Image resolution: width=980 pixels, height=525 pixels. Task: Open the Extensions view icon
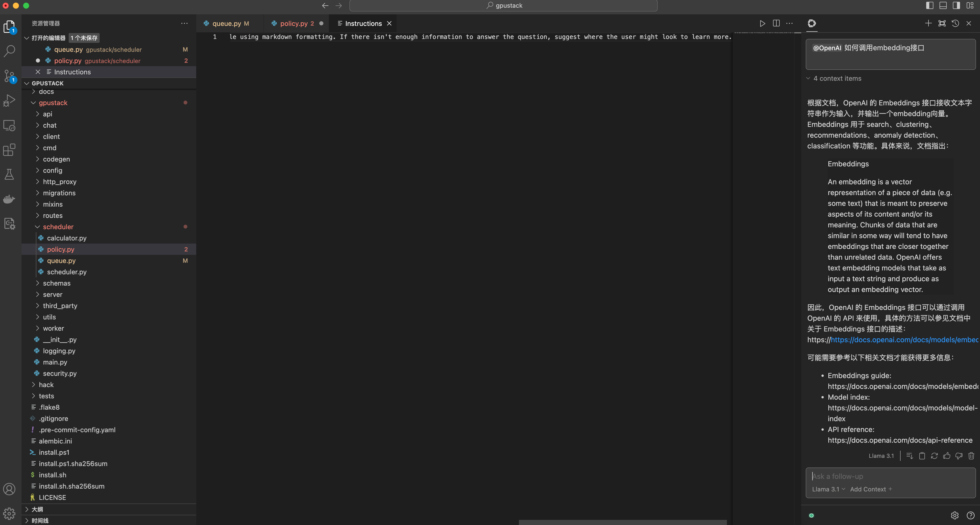(x=9, y=150)
